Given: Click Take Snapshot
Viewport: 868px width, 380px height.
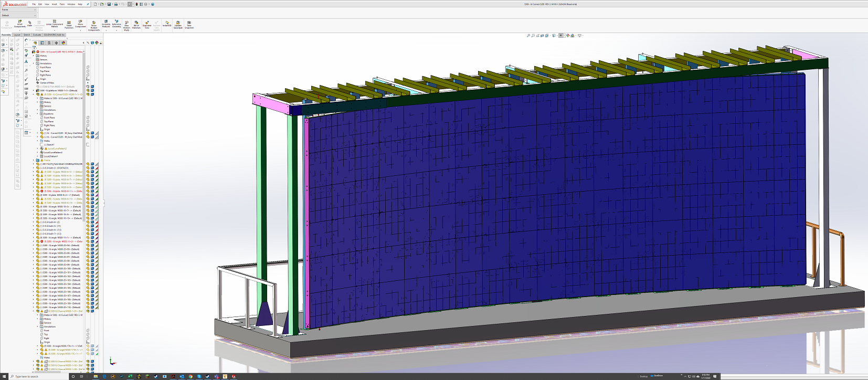Looking at the screenshot, I should point(189,25).
